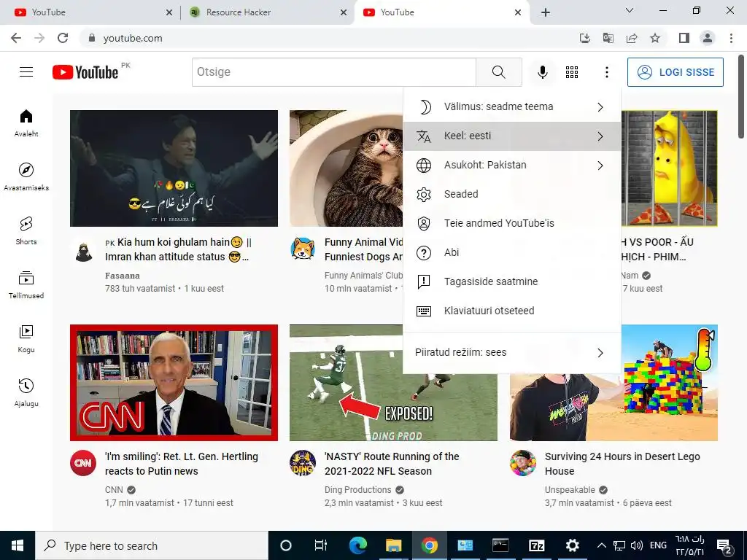Open Seaded settings menu item
The height and width of the screenshot is (560, 747).
point(511,194)
